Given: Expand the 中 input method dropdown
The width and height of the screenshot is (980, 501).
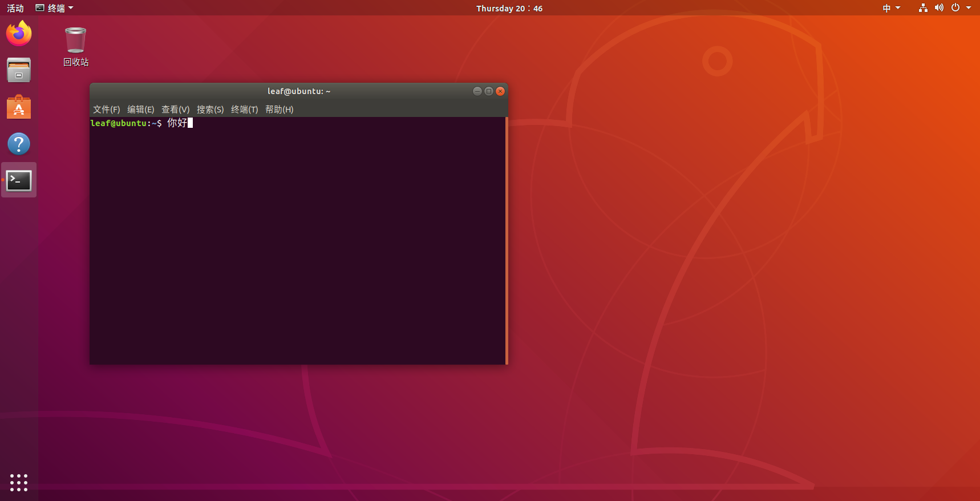Looking at the screenshot, I should 891,8.
